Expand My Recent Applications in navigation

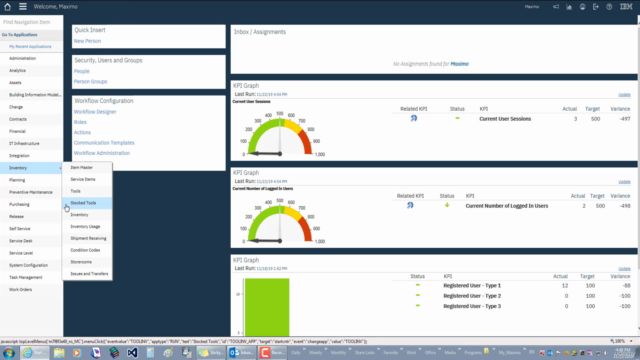click(30, 47)
